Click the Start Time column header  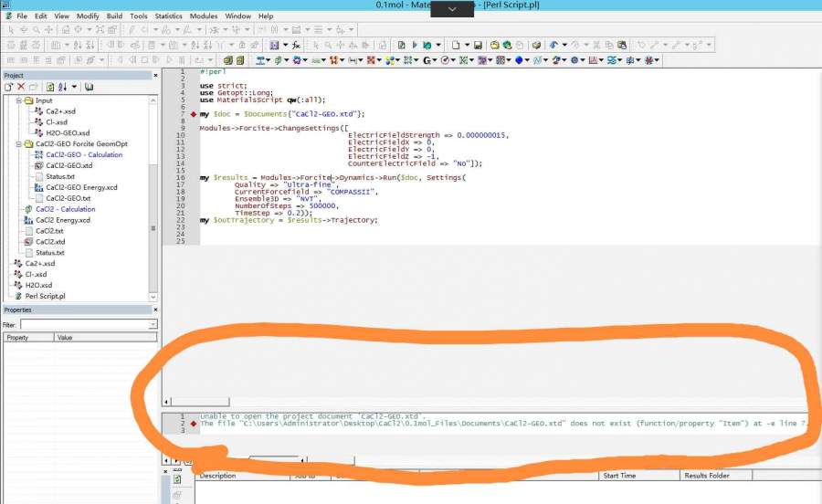619,476
